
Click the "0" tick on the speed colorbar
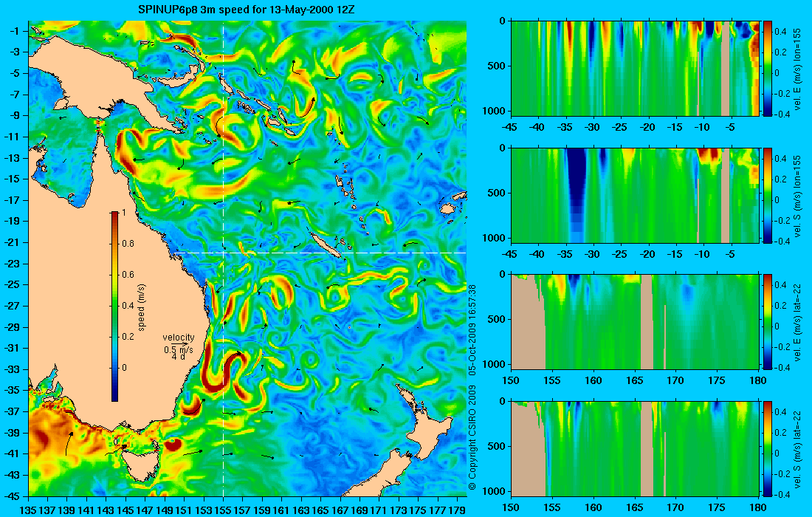[x=124, y=368]
